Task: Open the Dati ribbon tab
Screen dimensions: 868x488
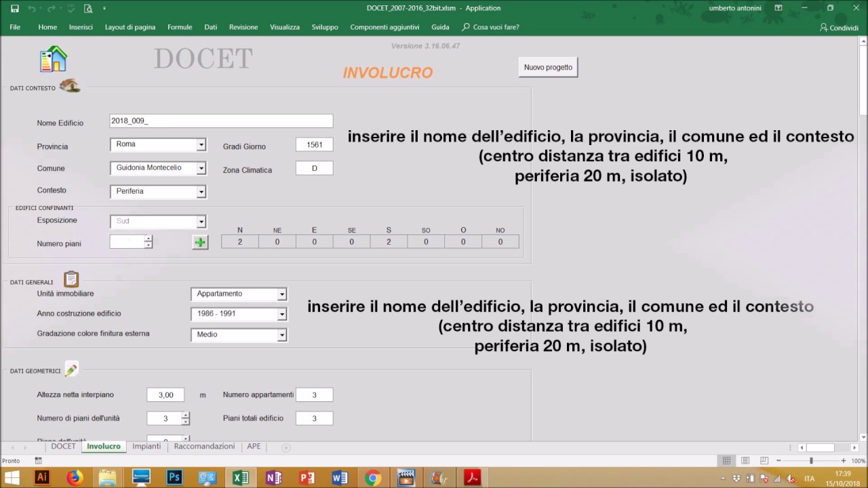Action: [x=211, y=27]
